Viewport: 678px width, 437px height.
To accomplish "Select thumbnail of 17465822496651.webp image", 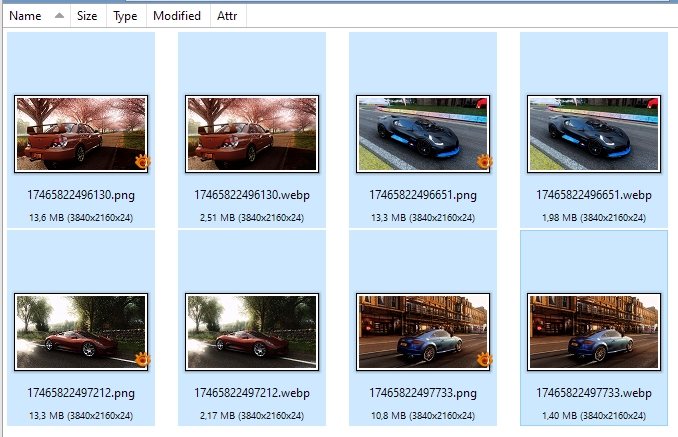I will (594, 134).
